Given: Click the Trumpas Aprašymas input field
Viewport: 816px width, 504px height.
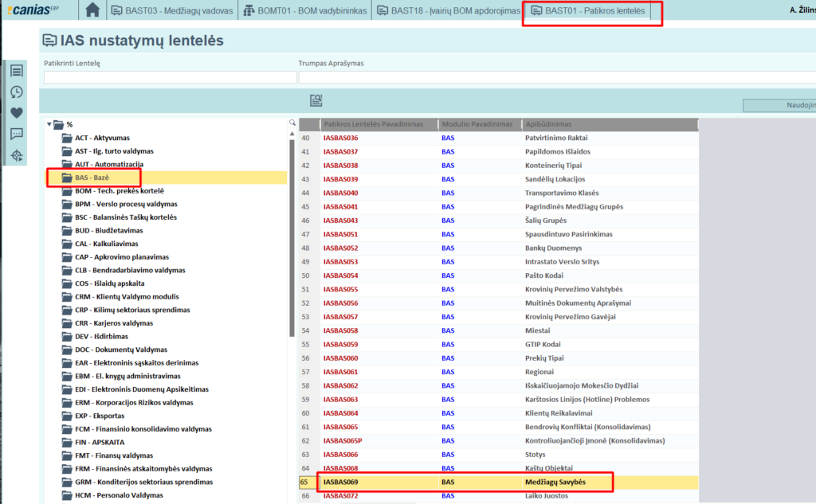Looking at the screenshot, I should tap(556, 77).
